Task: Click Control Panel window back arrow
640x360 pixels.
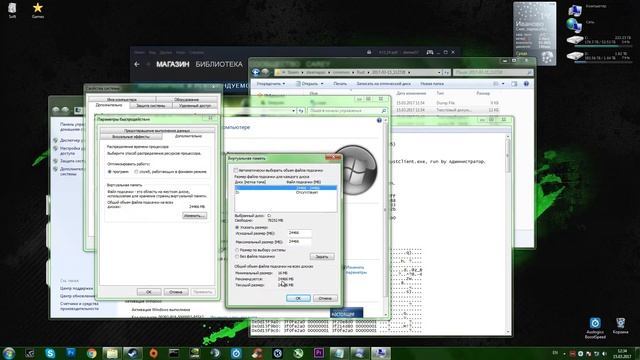Action: (x=56, y=110)
